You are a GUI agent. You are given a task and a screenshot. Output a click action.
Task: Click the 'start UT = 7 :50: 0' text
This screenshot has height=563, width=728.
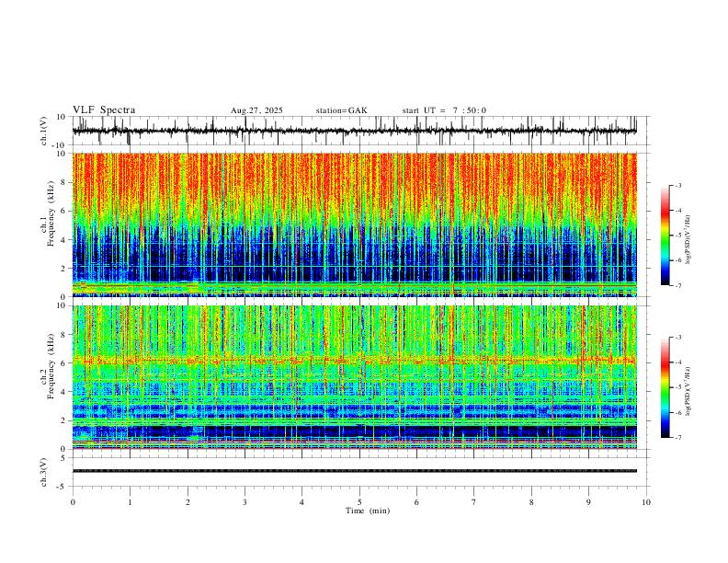coord(444,110)
